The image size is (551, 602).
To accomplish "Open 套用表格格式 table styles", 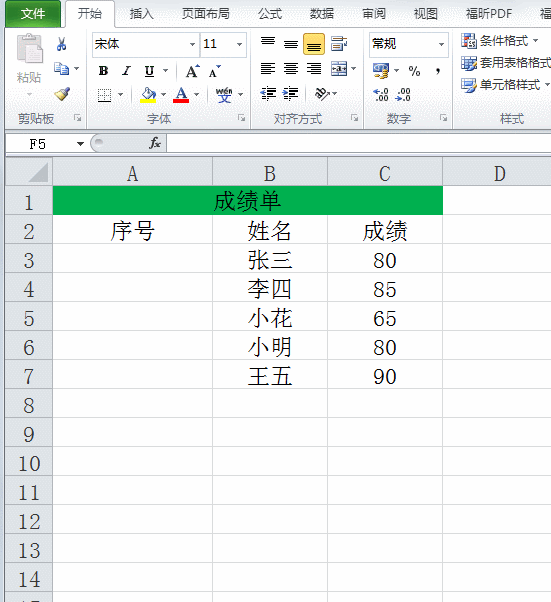I will pos(506,63).
